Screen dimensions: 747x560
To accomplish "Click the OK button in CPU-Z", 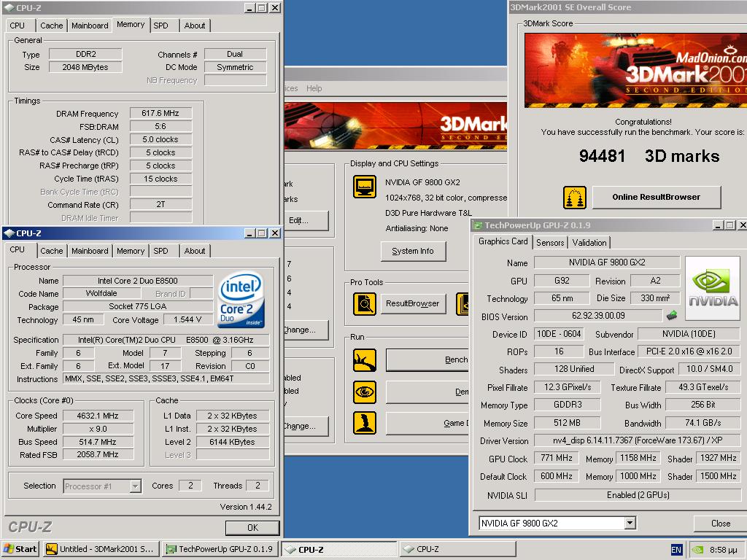I will [x=252, y=528].
